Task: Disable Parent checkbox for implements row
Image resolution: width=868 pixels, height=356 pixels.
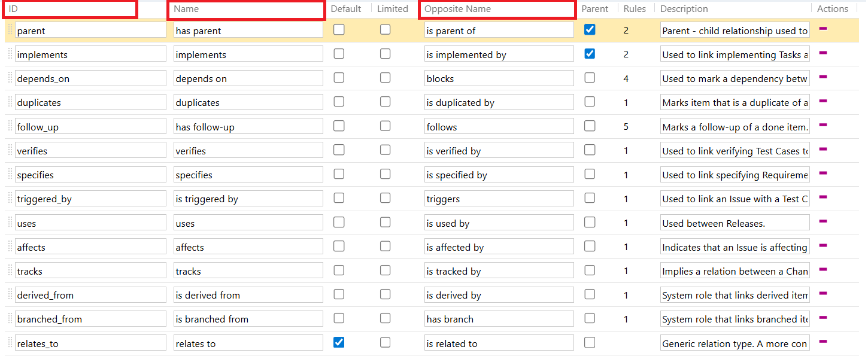Action: (x=590, y=54)
